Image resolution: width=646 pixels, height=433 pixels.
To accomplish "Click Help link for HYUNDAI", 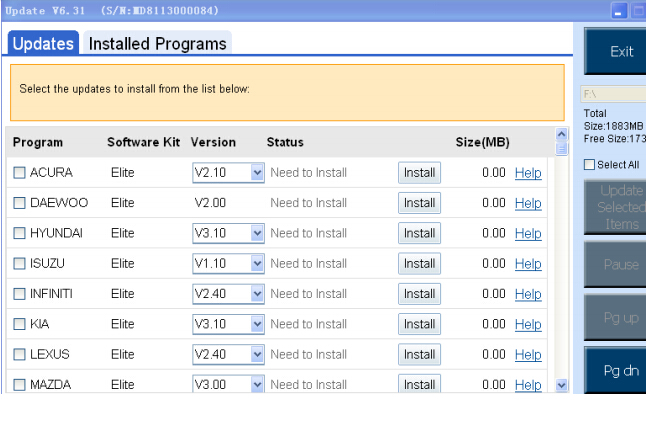I will pos(528,234).
